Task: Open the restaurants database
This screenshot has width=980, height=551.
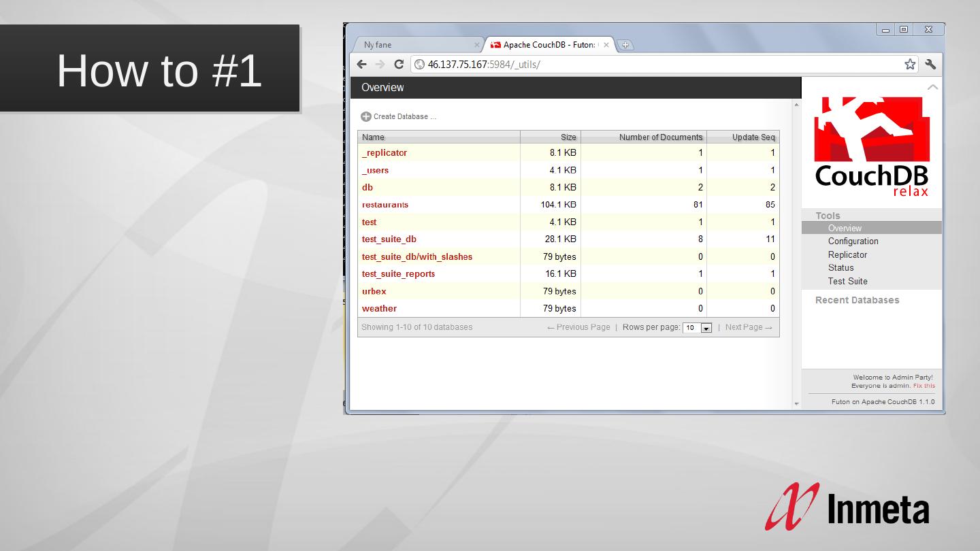Action: coord(385,205)
